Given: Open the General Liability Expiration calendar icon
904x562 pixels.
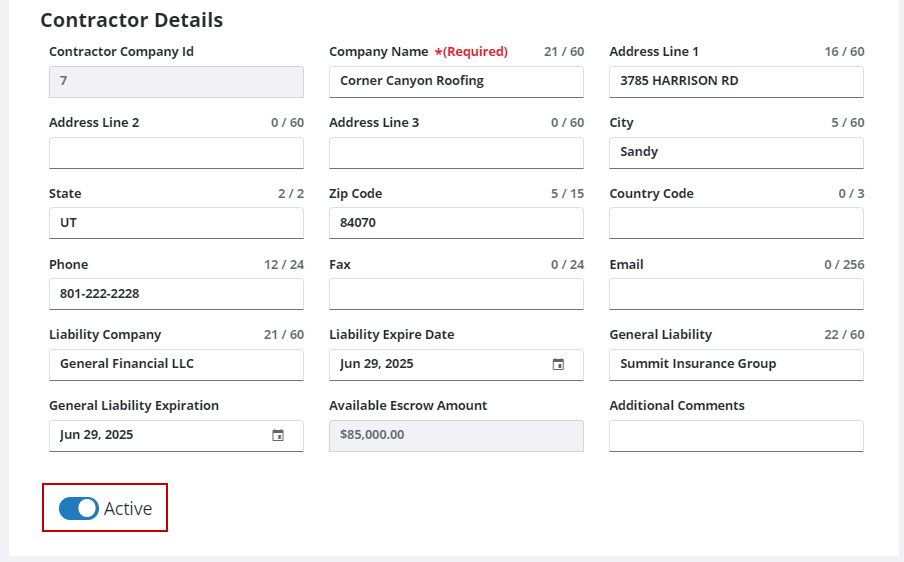Looking at the screenshot, I should pos(278,436).
